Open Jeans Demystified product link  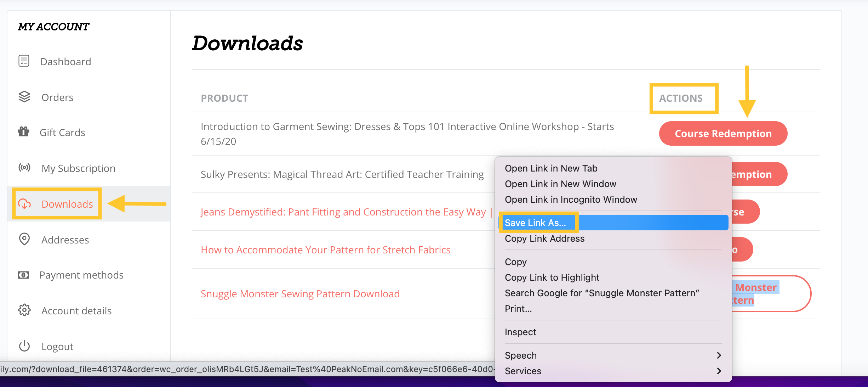click(343, 212)
